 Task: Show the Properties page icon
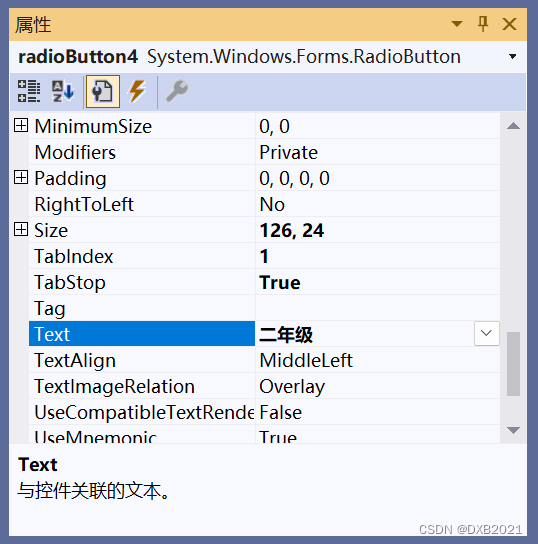[x=103, y=91]
